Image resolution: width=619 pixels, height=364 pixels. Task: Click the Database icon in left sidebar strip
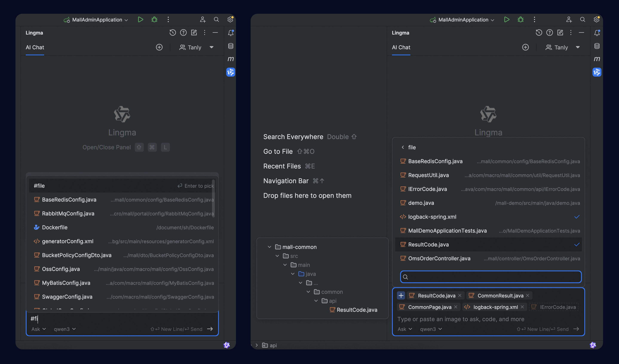click(x=230, y=46)
